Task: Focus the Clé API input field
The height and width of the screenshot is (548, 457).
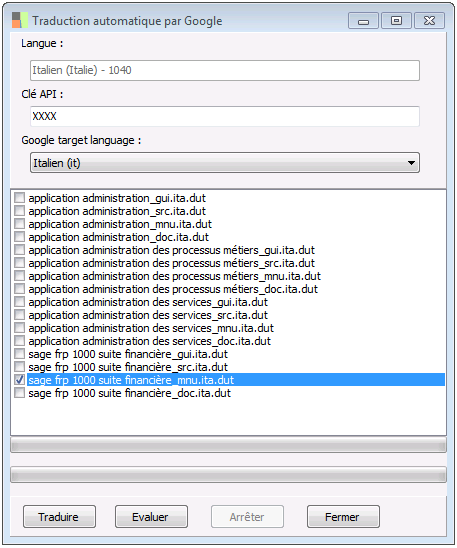Action: (225, 116)
